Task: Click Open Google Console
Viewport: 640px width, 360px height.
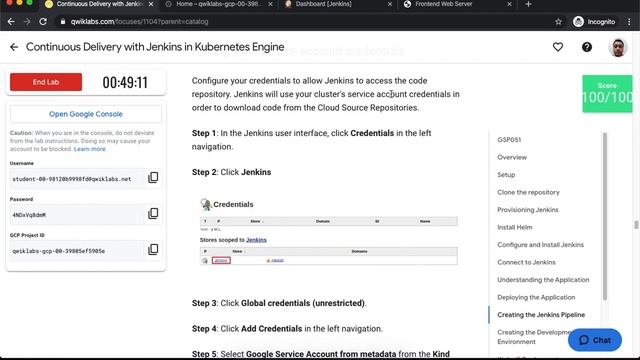Action: click(x=86, y=114)
